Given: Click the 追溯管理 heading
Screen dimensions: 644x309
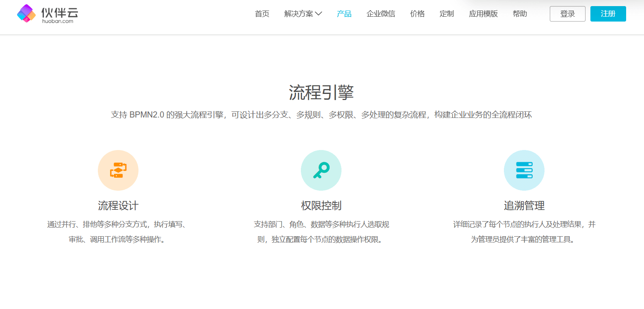Looking at the screenshot, I should (x=524, y=206).
